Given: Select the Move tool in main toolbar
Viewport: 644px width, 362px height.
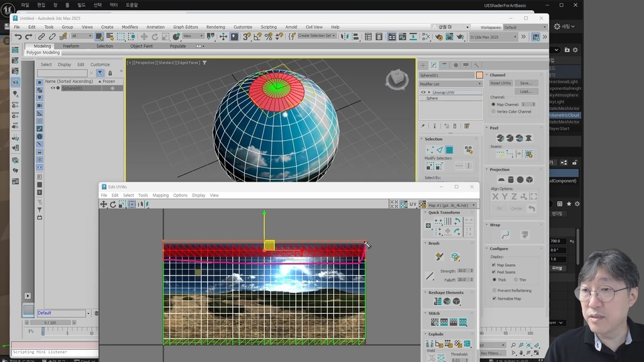Looking at the screenshot, I should point(144,37).
